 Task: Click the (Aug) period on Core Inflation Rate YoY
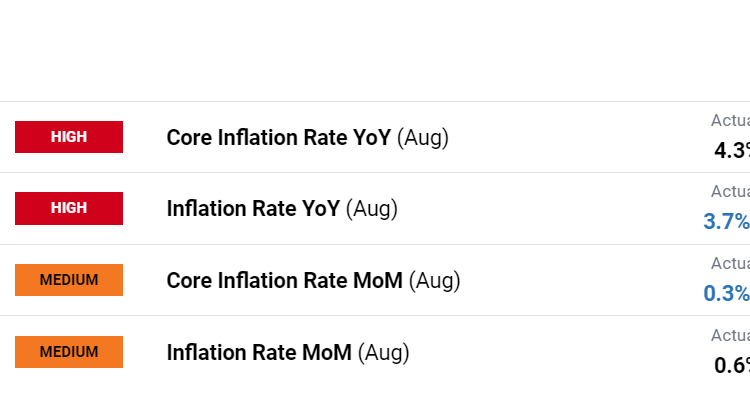click(423, 138)
